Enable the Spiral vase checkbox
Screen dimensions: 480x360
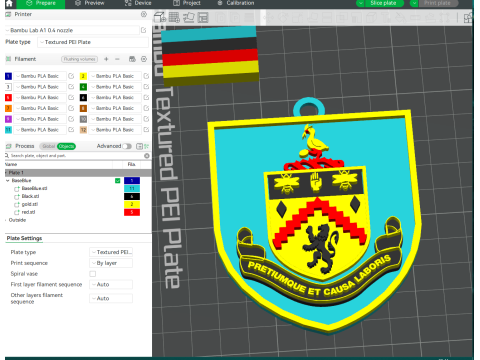(93, 274)
